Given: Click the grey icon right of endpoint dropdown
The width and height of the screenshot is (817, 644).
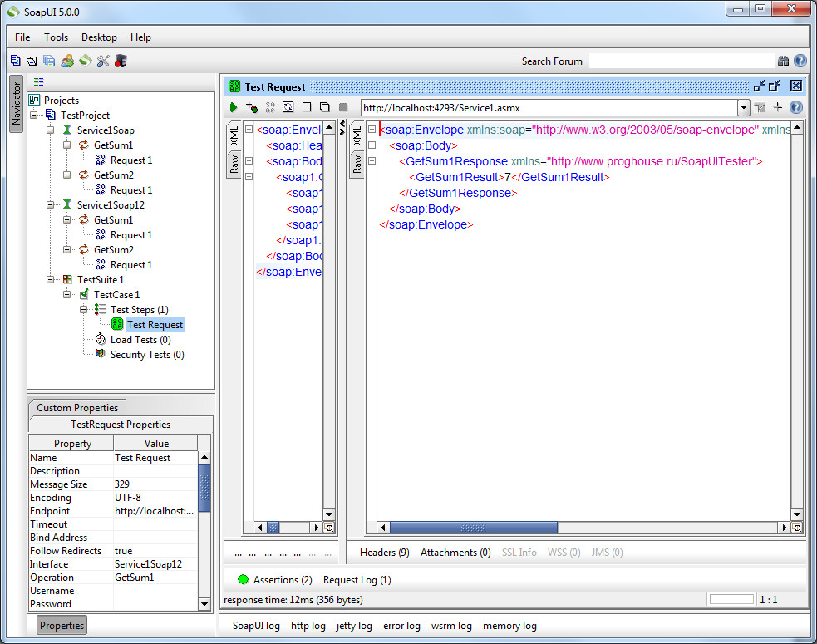Looking at the screenshot, I should click(760, 108).
